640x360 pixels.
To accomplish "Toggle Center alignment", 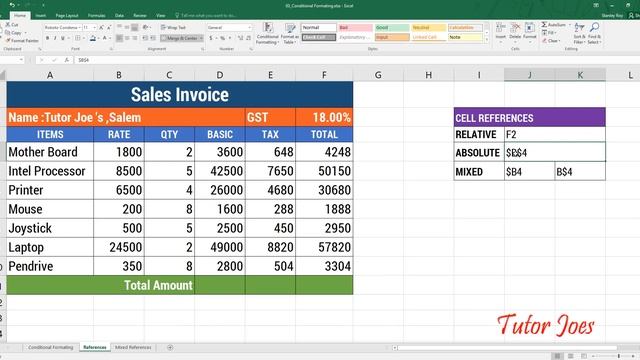I will pos(127,38).
